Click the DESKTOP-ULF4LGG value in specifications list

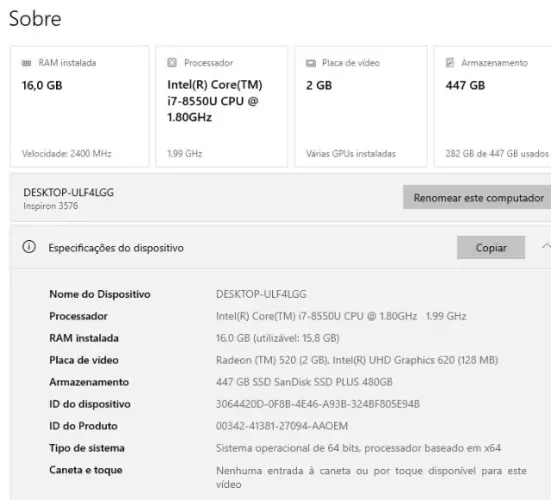(261, 294)
